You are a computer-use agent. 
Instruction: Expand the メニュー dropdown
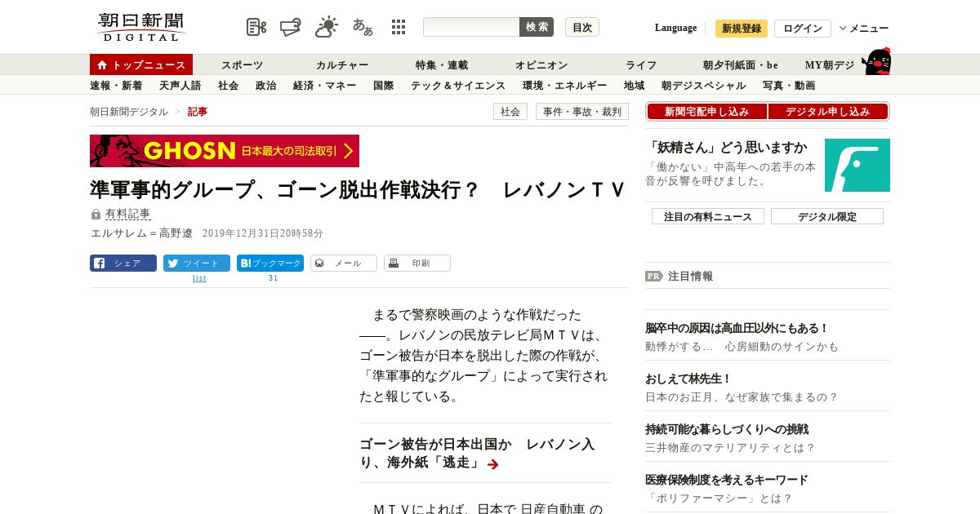864,29
